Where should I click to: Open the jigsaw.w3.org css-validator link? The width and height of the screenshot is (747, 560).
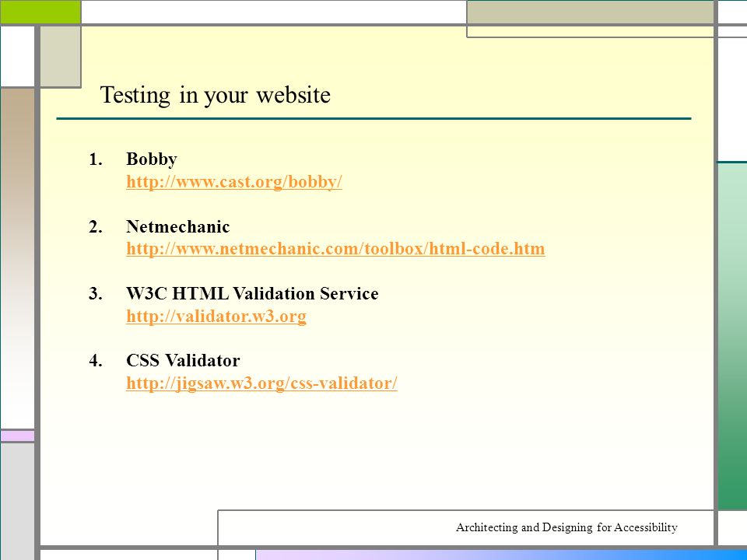coord(261,383)
